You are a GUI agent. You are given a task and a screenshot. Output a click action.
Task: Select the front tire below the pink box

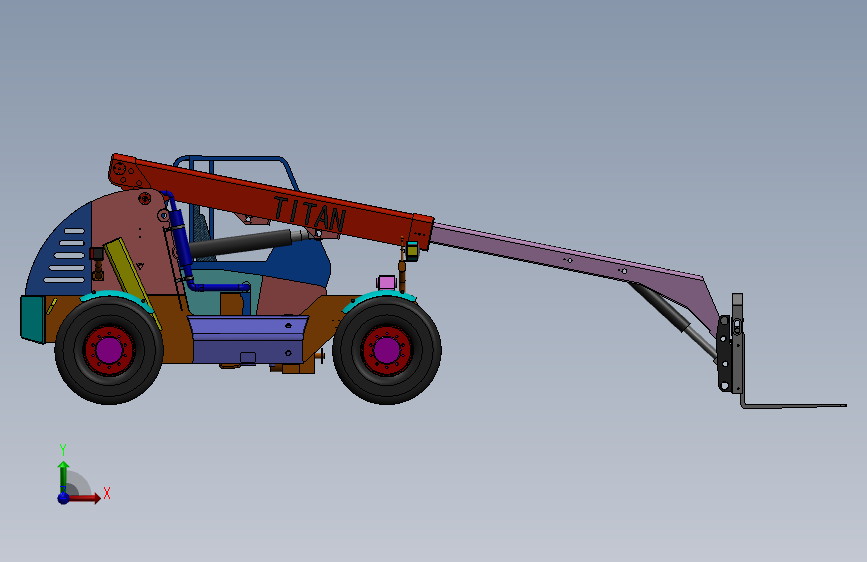387,350
